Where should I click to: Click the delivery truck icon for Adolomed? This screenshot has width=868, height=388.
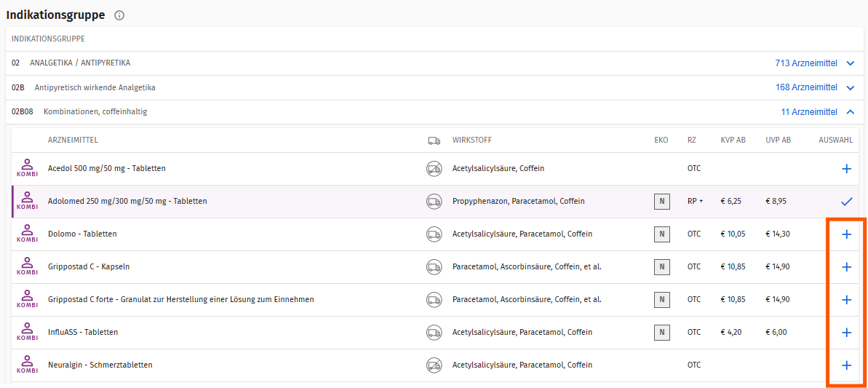point(434,201)
